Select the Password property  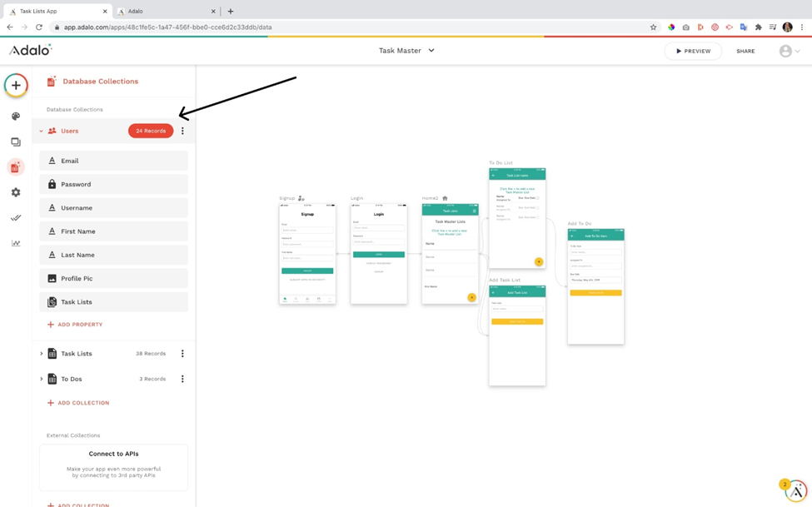tap(113, 184)
